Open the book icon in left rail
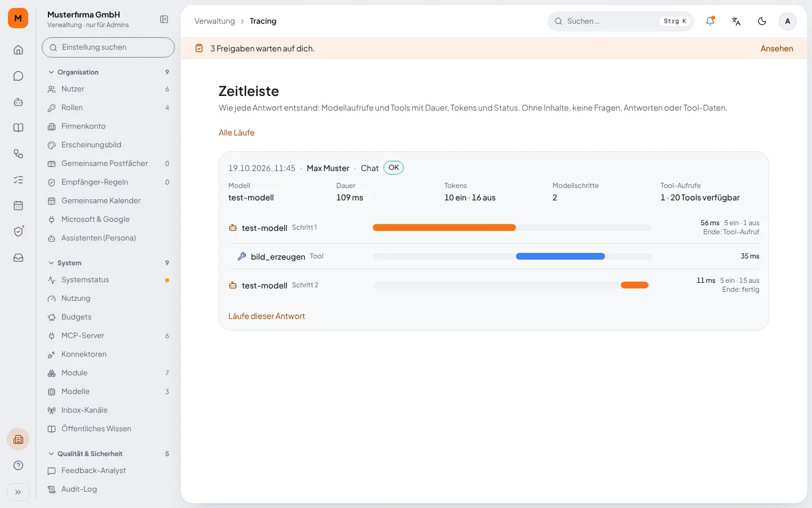The width and height of the screenshot is (812, 508). [x=18, y=128]
